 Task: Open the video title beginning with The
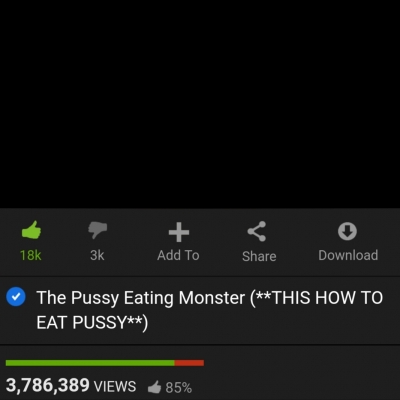tap(210, 310)
